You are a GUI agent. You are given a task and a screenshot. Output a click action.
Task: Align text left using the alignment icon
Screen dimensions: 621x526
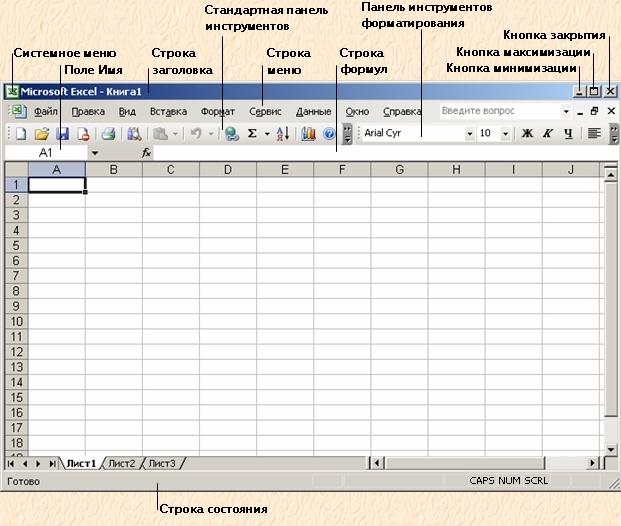(594, 133)
